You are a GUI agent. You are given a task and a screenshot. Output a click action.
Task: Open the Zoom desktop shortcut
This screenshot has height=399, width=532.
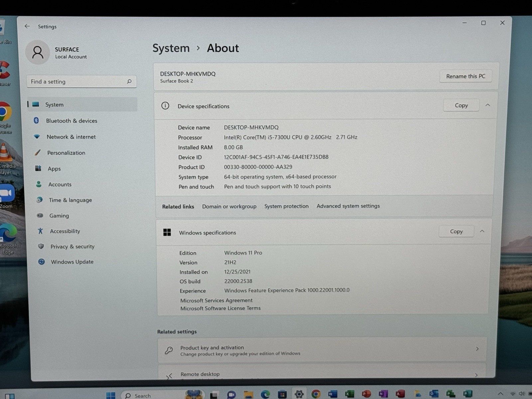[7, 197]
